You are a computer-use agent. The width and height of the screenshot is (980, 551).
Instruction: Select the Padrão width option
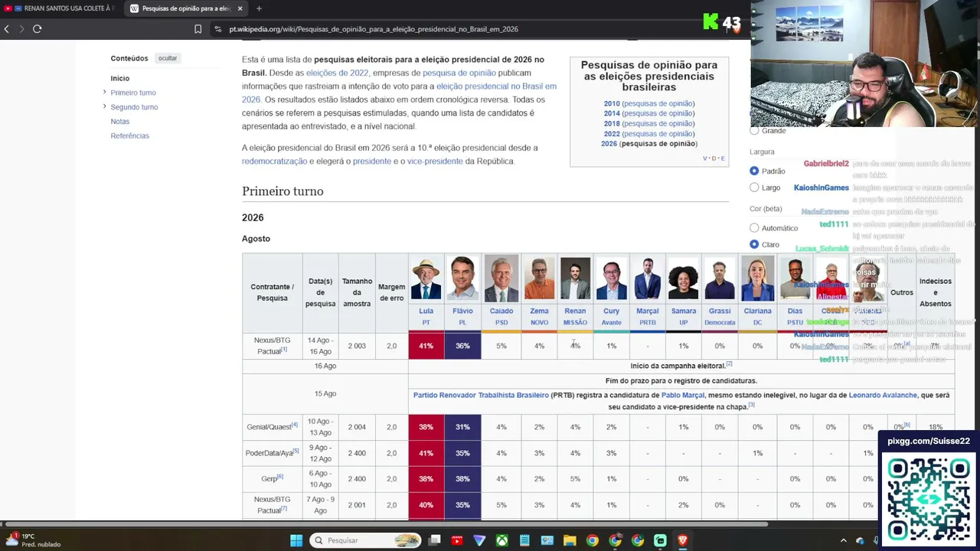754,171
